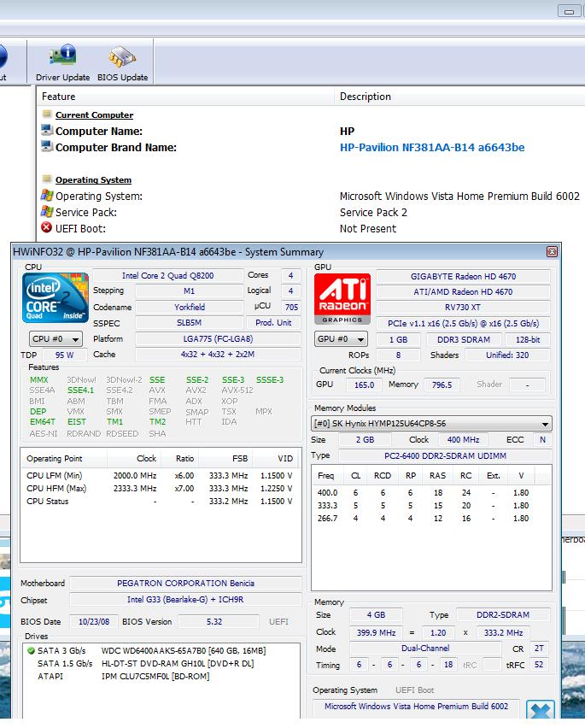Screen dimensions: 585x728
Task: Open the CPU #0 selector dropdown
Action: click(56, 339)
